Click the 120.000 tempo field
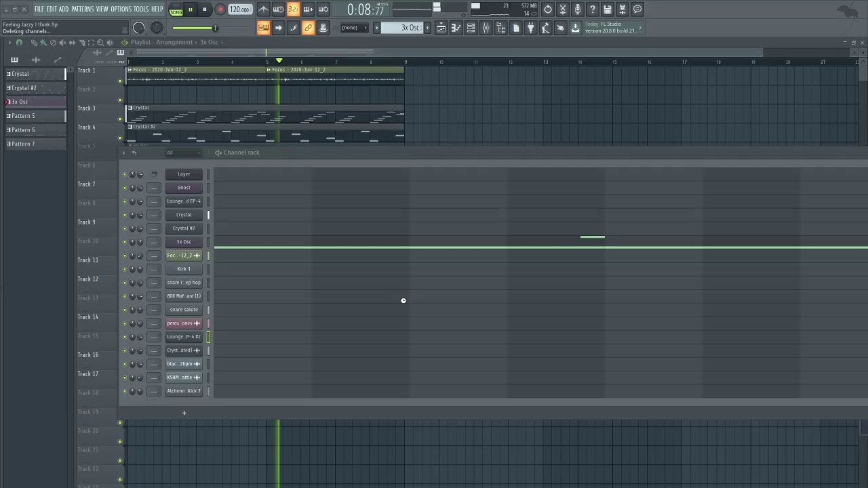This screenshot has width=868, height=488. pyautogui.click(x=239, y=9)
